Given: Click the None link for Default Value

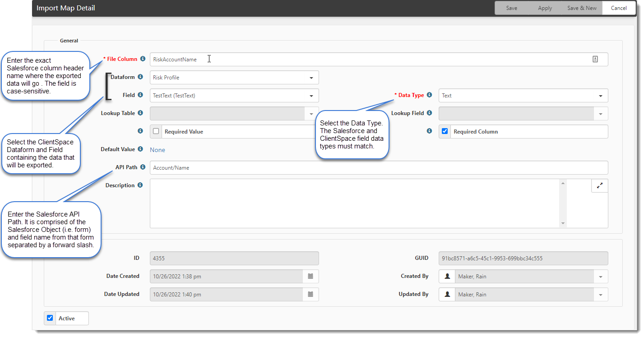Looking at the screenshot, I should [x=158, y=150].
